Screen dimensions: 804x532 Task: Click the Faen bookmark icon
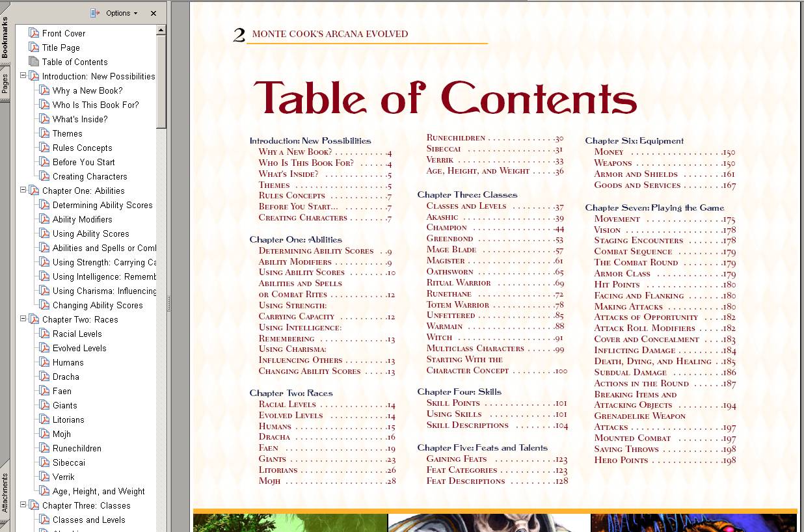44,391
